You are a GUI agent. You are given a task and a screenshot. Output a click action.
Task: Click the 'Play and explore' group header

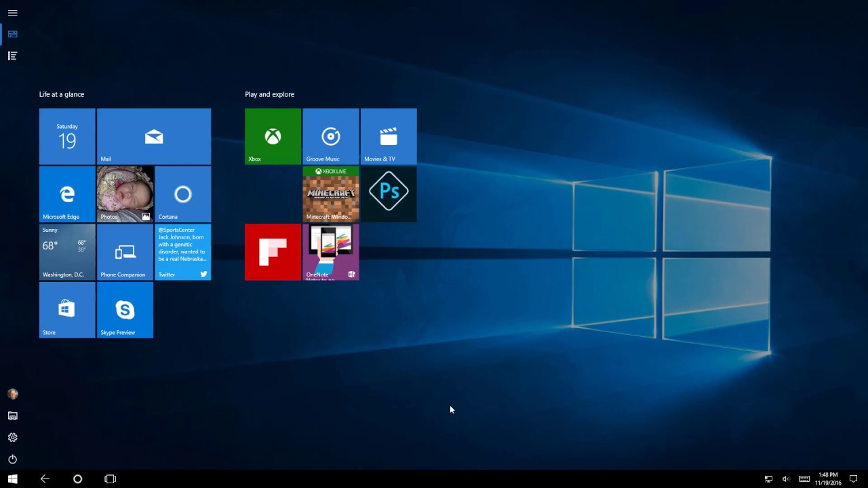click(x=270, y=94)
